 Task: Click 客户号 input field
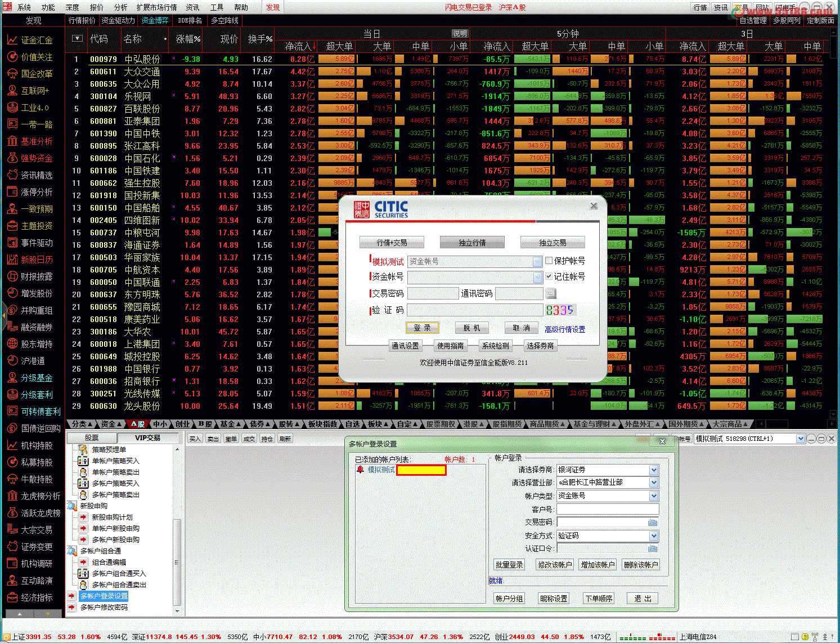tap(608, 509)
